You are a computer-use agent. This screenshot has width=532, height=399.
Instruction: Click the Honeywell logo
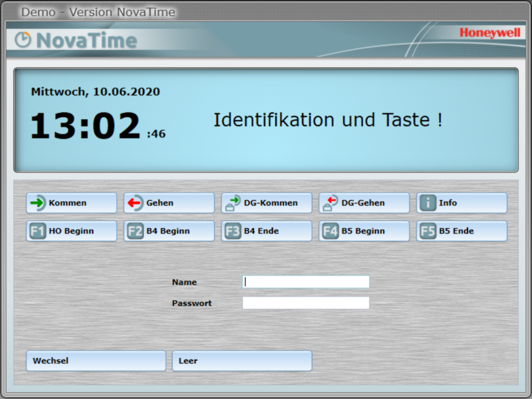coord(490,33)
